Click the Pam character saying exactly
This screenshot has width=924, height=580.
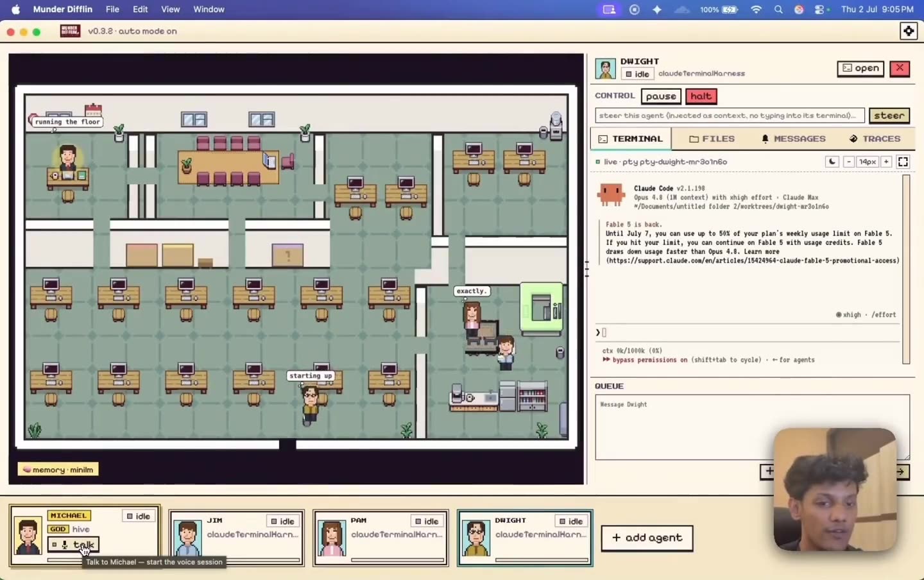(472, 318)
